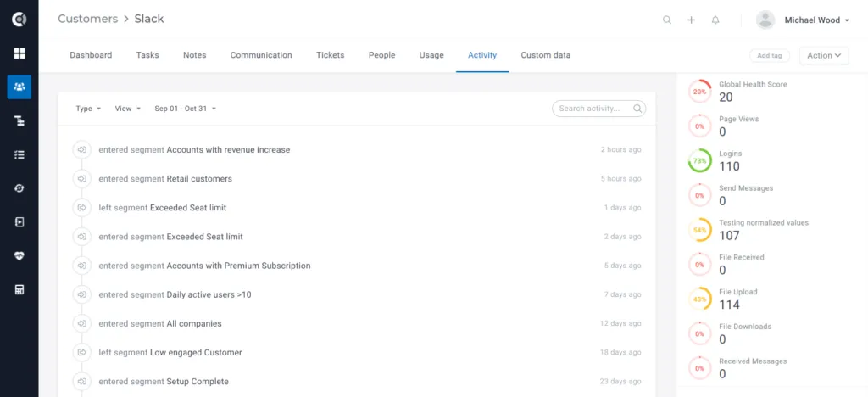Click Retail customers segment text
868x397 pixels.
click(199, 179)
